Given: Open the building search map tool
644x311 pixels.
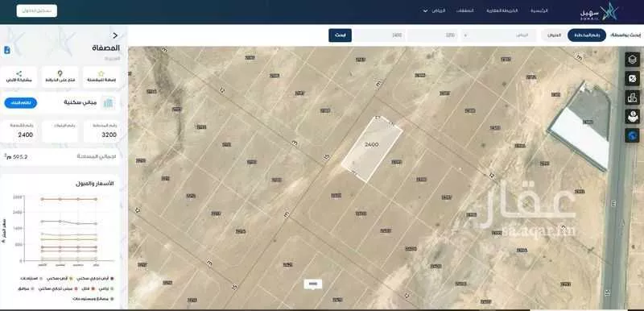Looking at the screenshot, I should (632, 97).
